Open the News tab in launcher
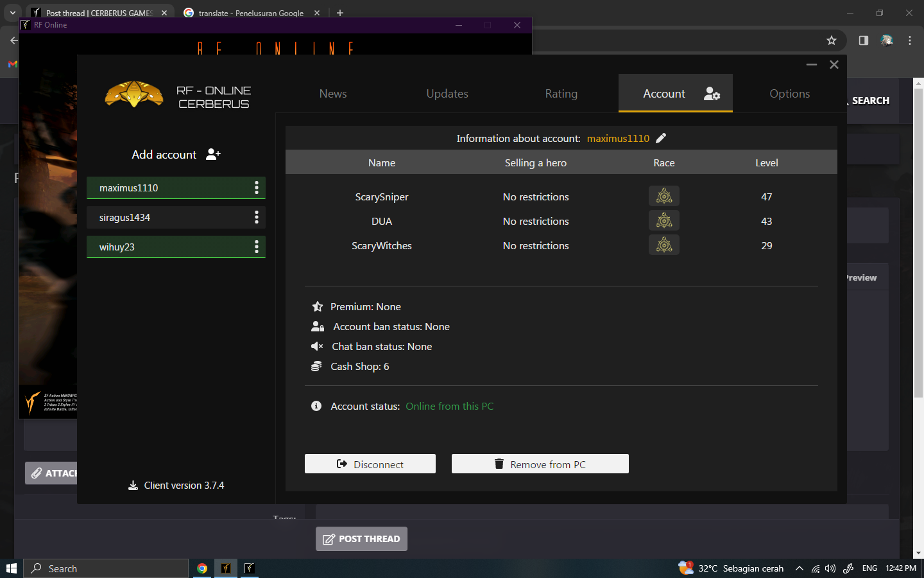 pos(333,94)
